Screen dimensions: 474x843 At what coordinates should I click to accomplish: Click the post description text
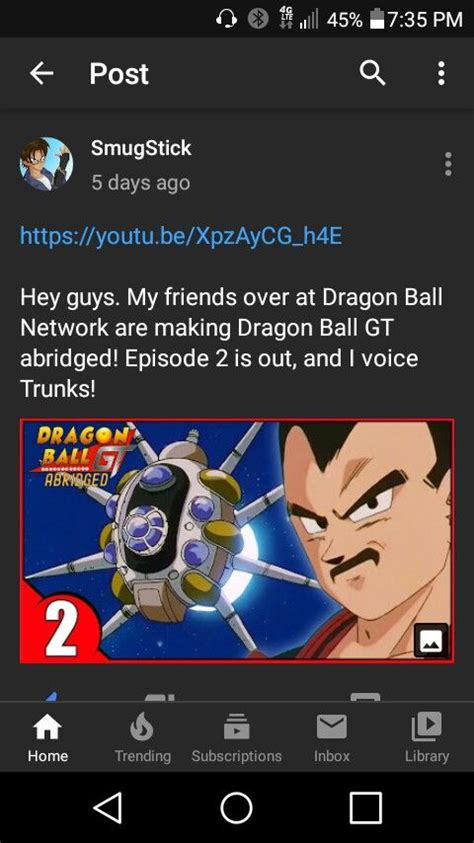[231, 344]
